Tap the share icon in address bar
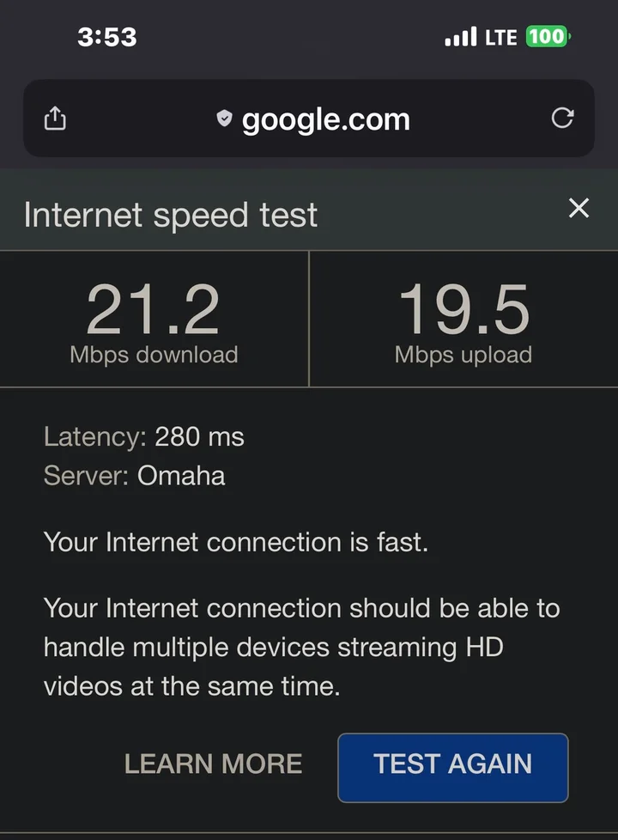This screenshot has height=840, width=618. (x=55, y=119)
